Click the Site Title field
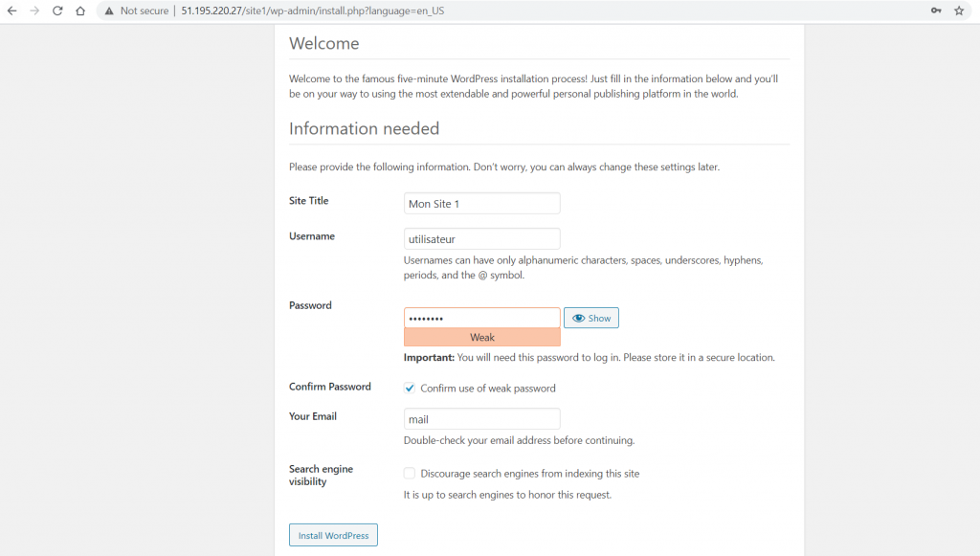 482,204
